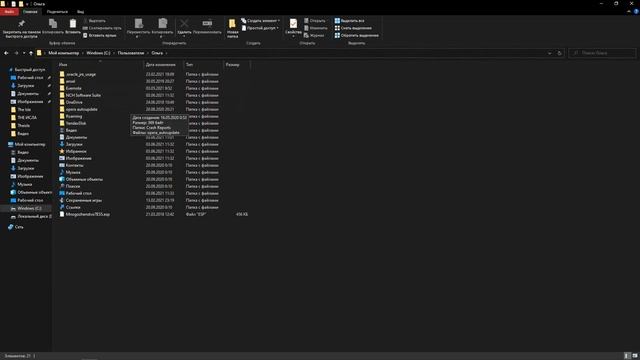Screen dimensions: 640x360
Task: Open Свойства (Properties) from the ribbon
Action: pyautogui.click(x=293, y=26)
